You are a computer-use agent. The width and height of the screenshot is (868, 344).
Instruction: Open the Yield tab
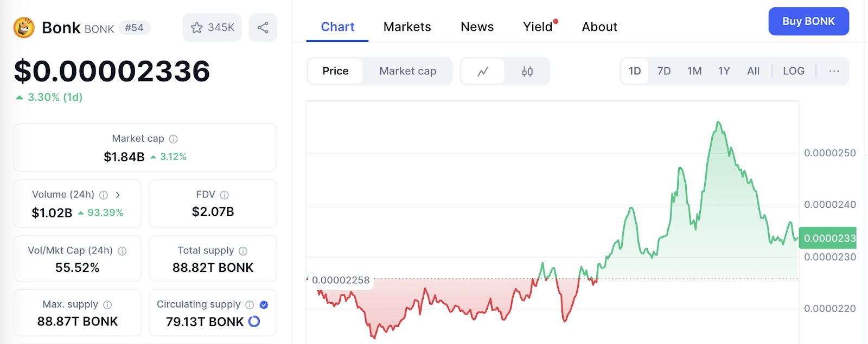538,27
